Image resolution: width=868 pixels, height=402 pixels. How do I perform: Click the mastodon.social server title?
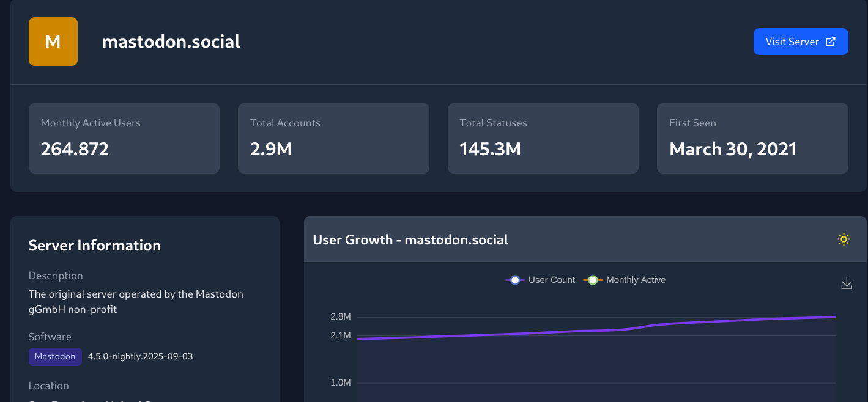tap(171, 42)
